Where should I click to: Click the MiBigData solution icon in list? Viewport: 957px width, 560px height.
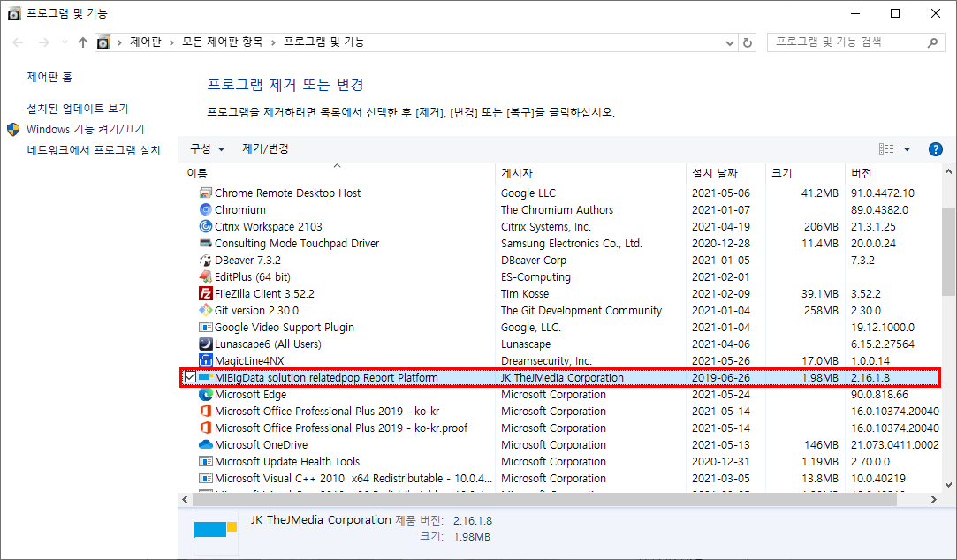(206, 378)
